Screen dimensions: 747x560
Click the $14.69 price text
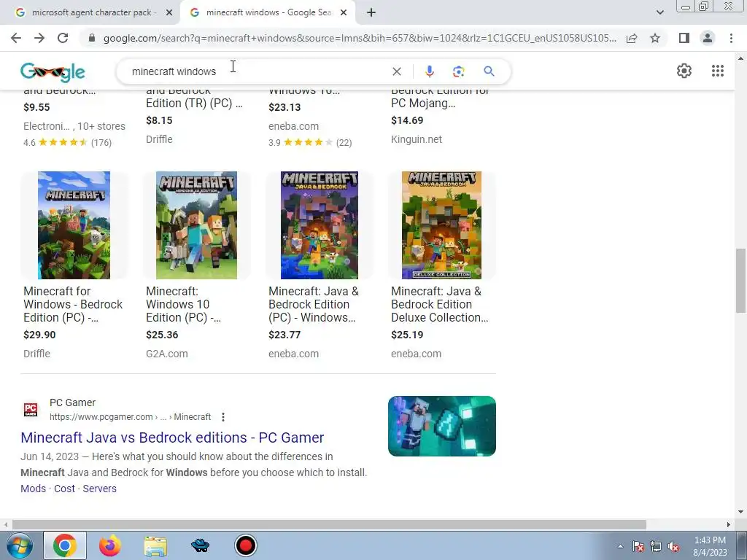407,120
